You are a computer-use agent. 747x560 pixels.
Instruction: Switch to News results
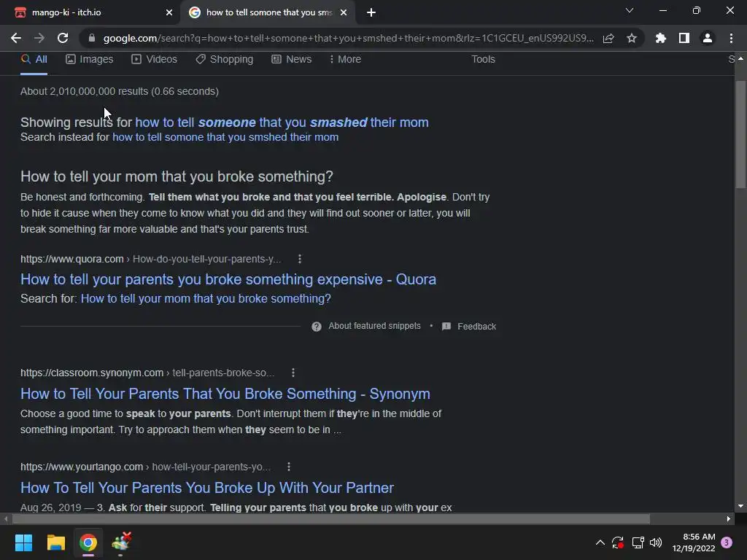(292, 60)
